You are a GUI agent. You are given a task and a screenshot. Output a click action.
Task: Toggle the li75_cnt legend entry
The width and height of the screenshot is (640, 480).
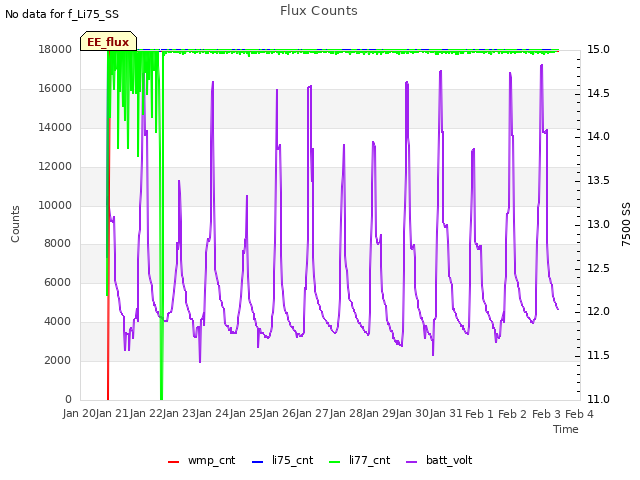282,460
